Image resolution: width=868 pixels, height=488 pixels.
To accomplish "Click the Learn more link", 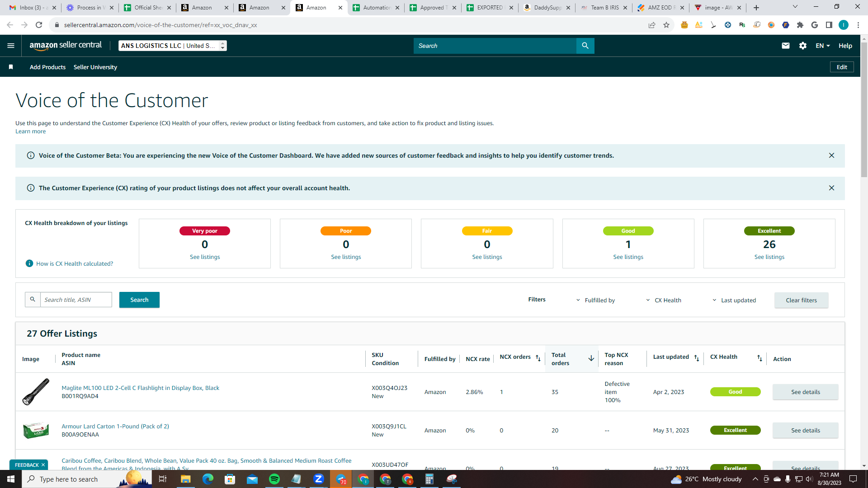I will point(30,131).
